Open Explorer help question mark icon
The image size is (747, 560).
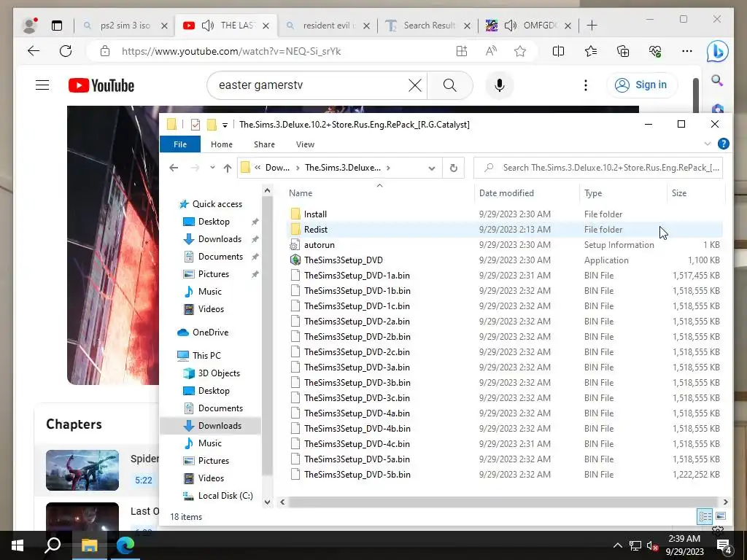click(723, 144)
